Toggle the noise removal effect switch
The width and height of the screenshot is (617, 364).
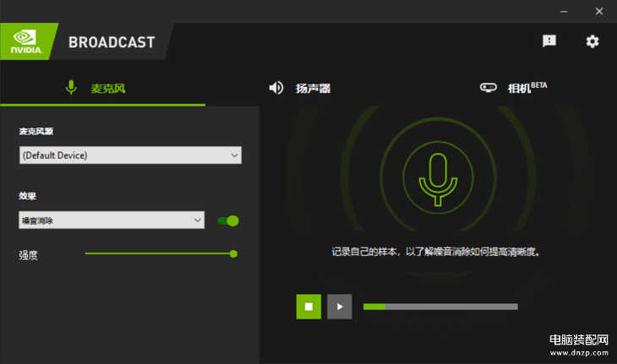tap(228, 221)
